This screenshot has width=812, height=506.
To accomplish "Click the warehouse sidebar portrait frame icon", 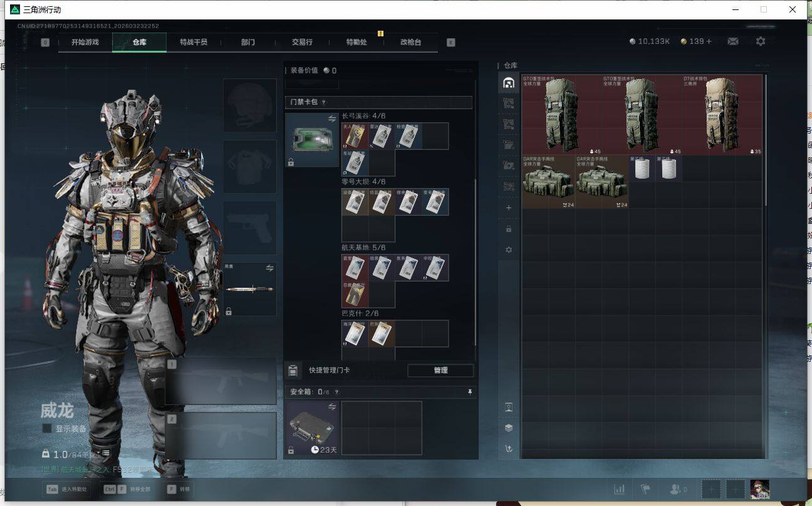I will [x=509, y=407].
